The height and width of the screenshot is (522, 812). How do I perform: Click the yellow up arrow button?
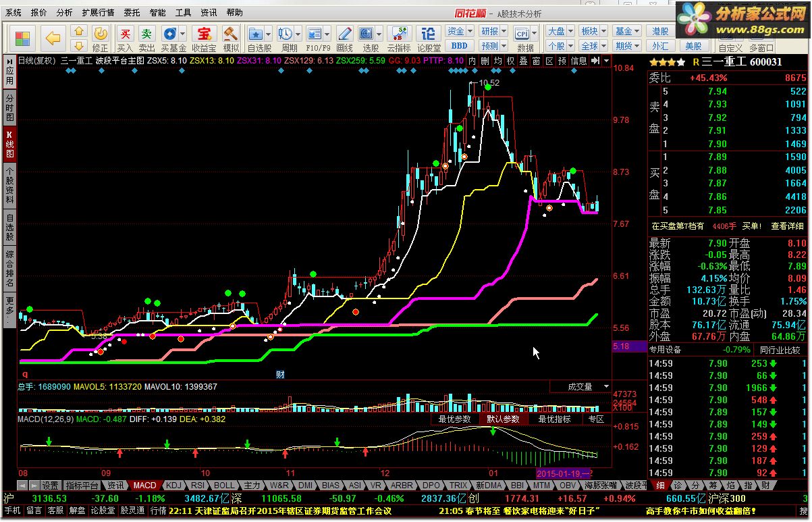79,31
